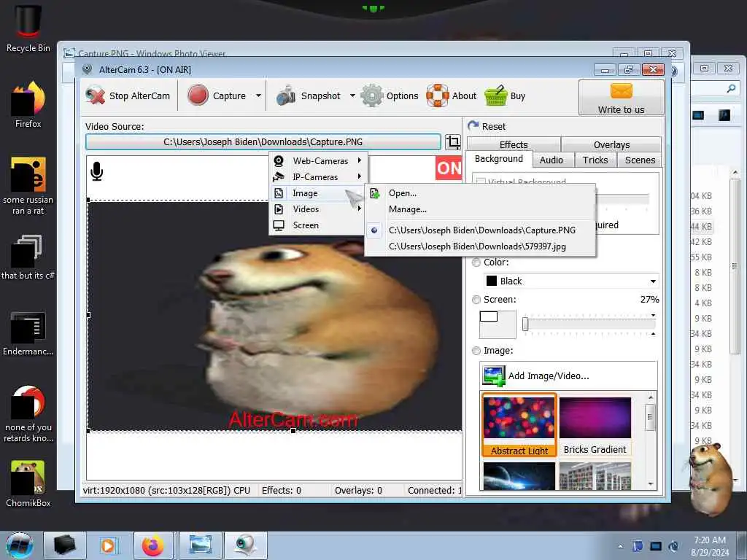This screenshot has width=747, height=560.
Task: Open Firefox desktop shortcut
Action: (x=28, y=105)
